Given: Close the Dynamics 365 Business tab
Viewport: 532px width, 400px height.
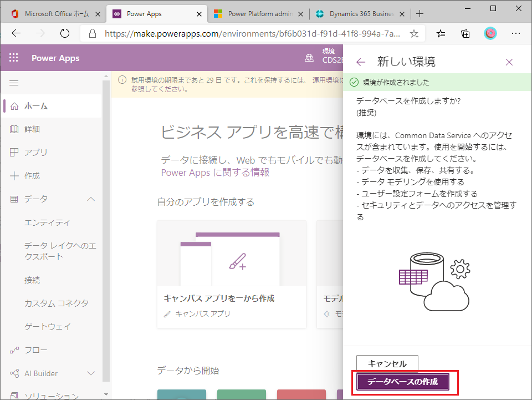Looking at the screenshot, I should (402, 14).
